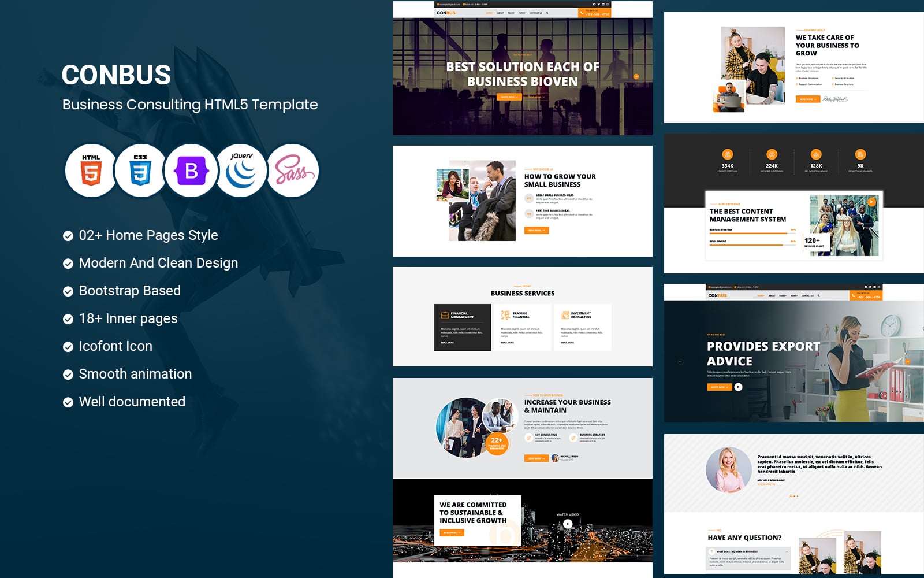Click the Business Strategy progress bar
The image size is (924, 578).
(749, 234)
